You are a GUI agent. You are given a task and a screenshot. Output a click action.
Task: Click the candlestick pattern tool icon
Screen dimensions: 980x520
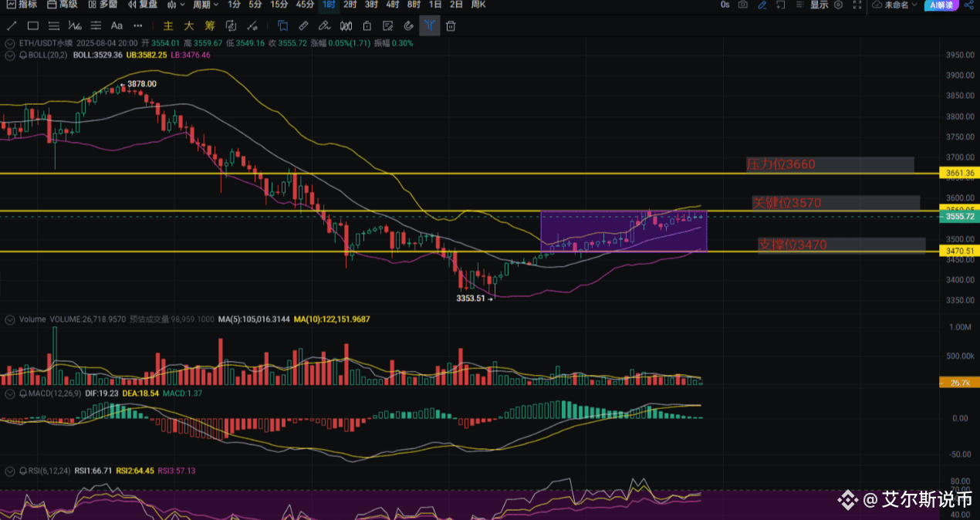point(346,25)
